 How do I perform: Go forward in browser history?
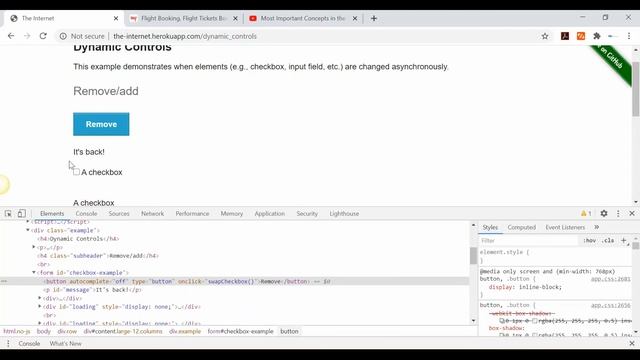coord(27,36)
